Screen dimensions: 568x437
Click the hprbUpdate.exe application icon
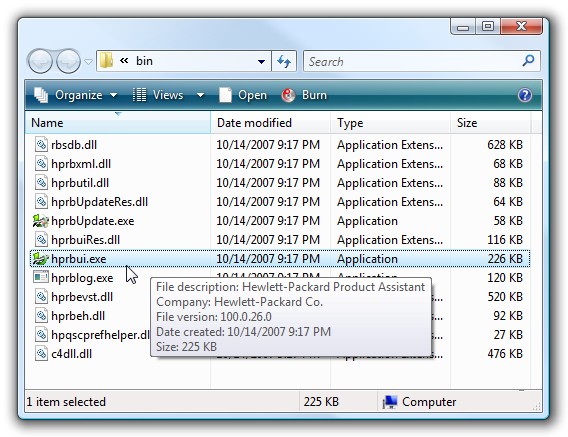tap(41, 221)
